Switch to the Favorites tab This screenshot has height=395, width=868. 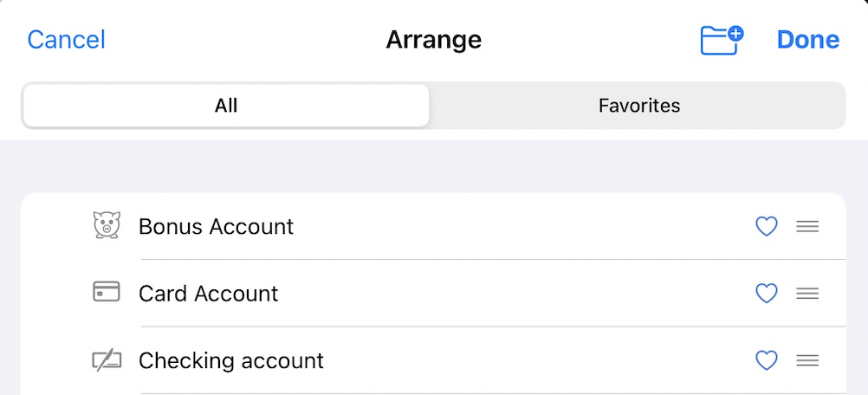click(x=639, y=106)
